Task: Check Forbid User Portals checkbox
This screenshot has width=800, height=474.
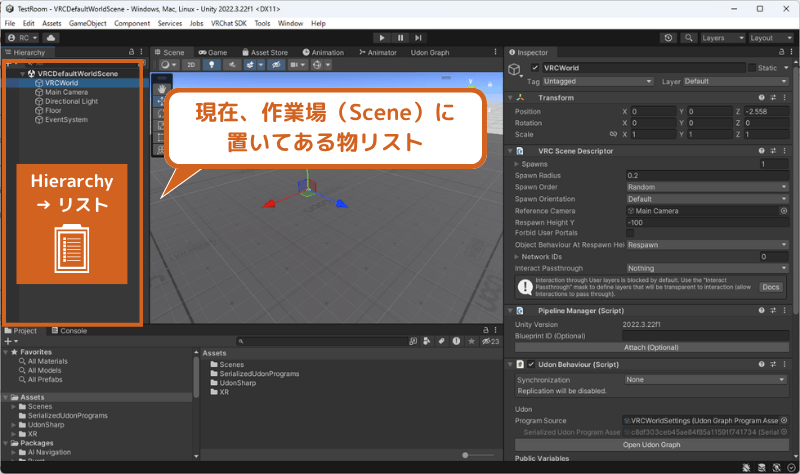Action: pos(630,233)
